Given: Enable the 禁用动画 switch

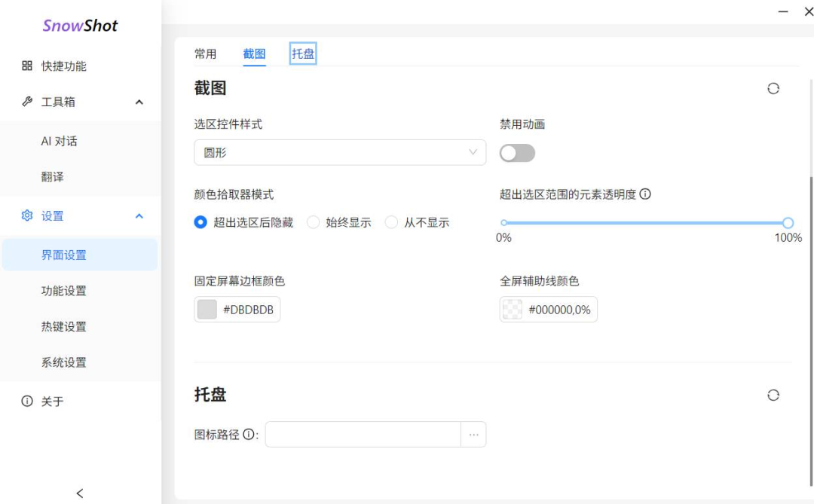Looking at the screenshot, I should pyautogui.click(x=519, y=153).
